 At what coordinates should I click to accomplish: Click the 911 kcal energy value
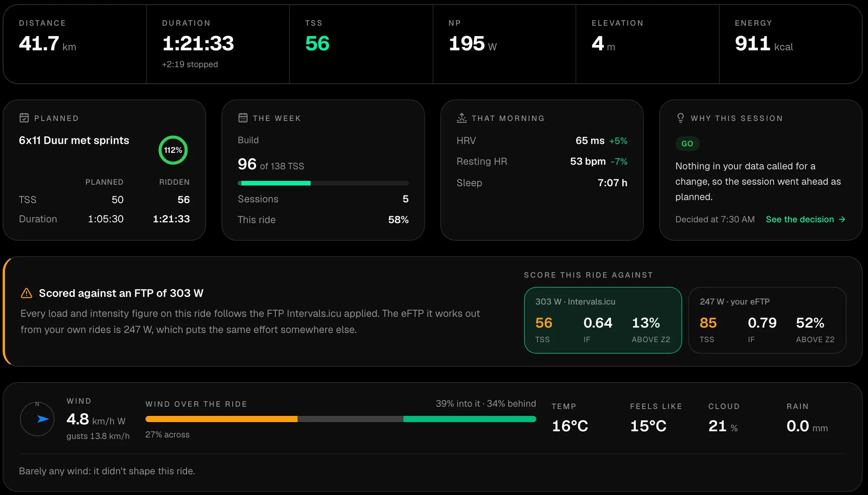coord(764,43)
